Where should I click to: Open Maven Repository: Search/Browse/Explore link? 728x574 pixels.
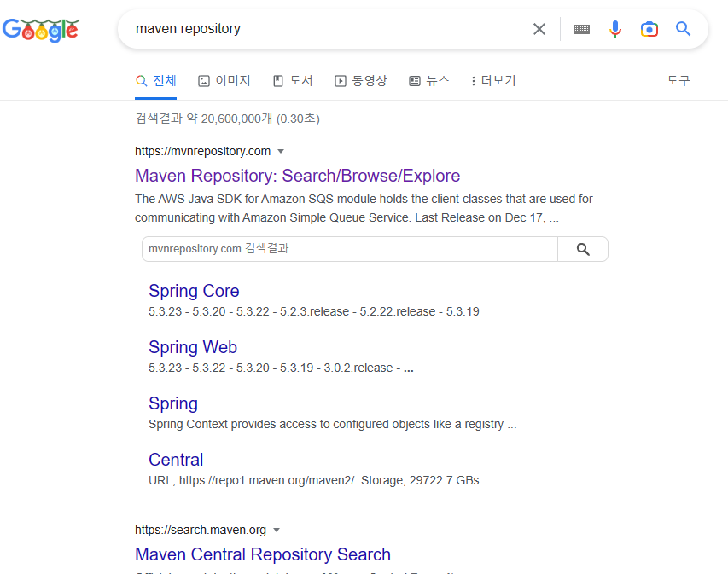click(297, 176)
